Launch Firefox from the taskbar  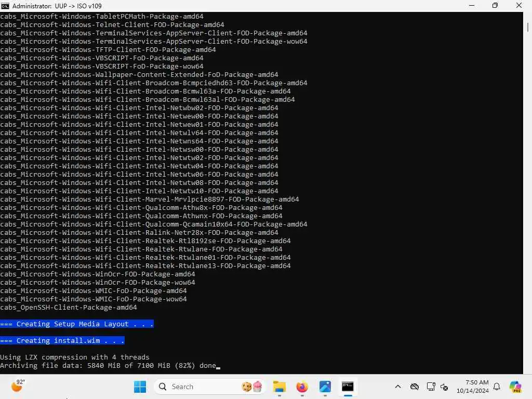pyautogui.click(x=302, y=387)
